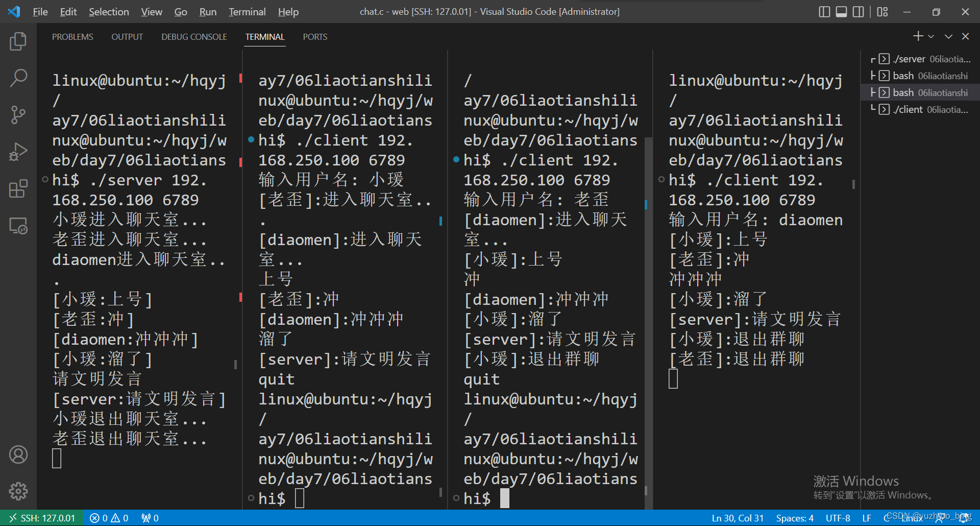Open the Terminal menu in the menu bar
980x526 pixels.
(247, 11)
